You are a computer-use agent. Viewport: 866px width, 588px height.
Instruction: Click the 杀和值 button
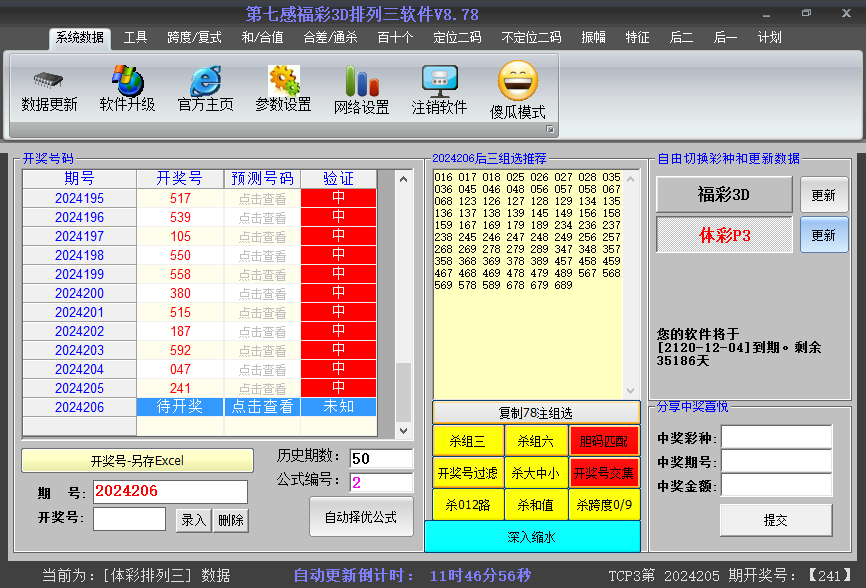click(x=536, y=505)
